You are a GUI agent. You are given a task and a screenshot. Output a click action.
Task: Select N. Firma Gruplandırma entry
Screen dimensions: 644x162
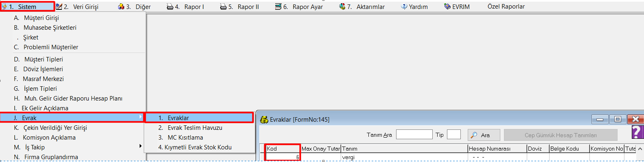tap(73, 157)
